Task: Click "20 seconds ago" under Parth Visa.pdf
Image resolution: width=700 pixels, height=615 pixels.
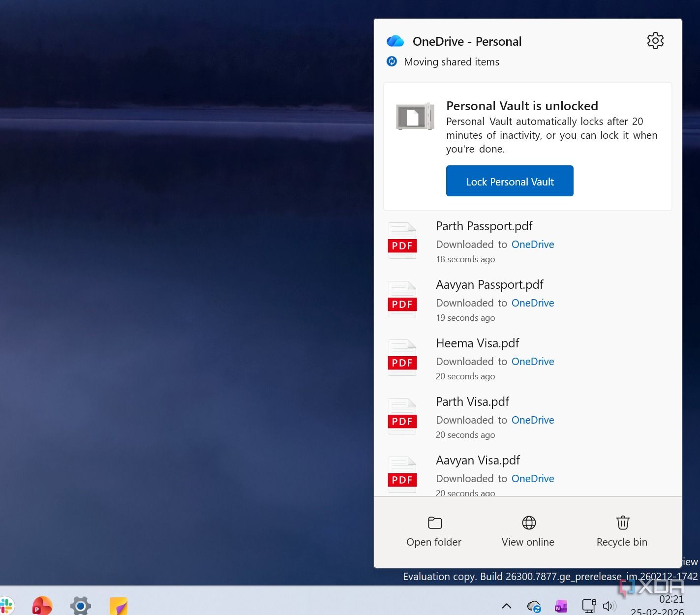Action: coord(465,435)
